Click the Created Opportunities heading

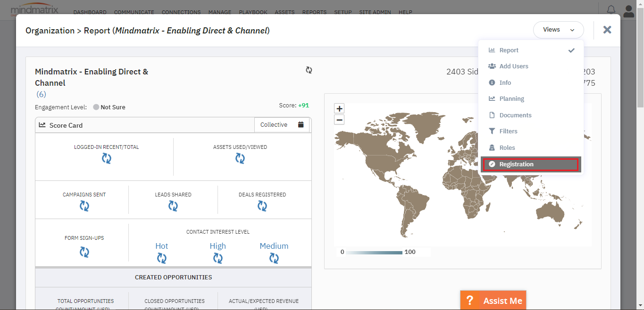point(173,277)
